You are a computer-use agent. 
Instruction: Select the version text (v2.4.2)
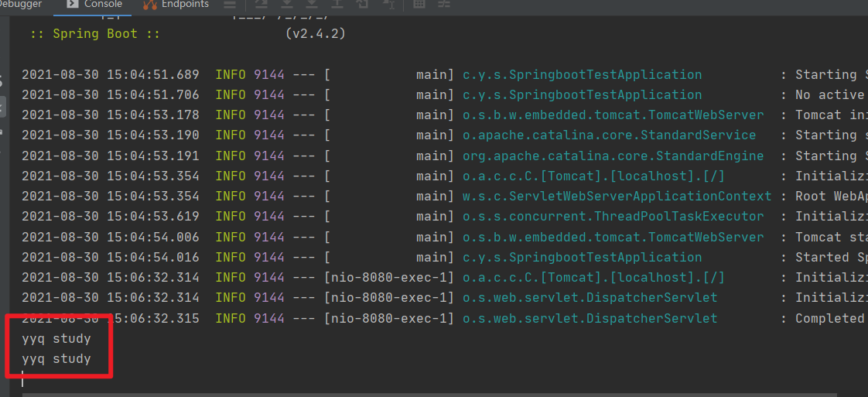point(316,34)
